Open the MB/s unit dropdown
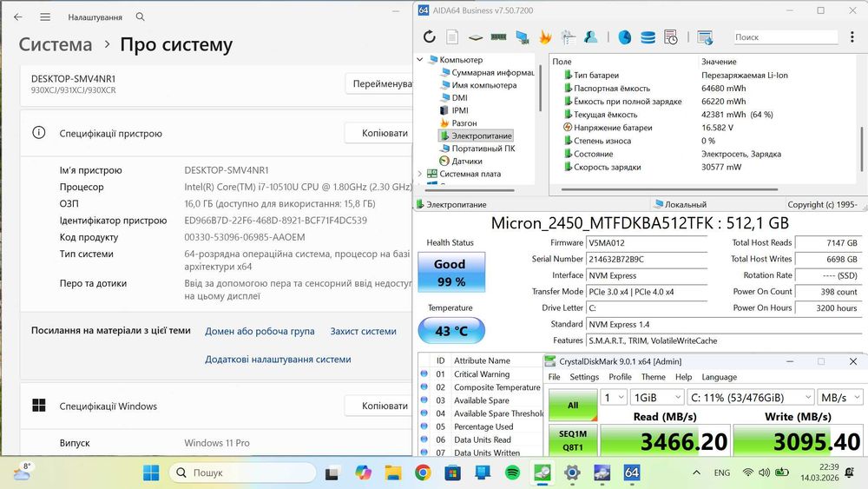Viewport: 868px width, 489px height. click(839, 397)
